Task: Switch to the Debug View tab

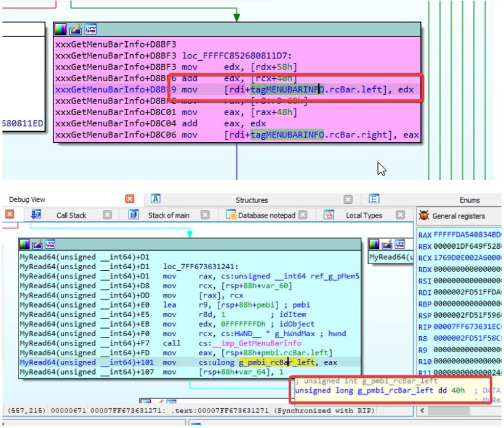Action: click(x=27, y=200)
